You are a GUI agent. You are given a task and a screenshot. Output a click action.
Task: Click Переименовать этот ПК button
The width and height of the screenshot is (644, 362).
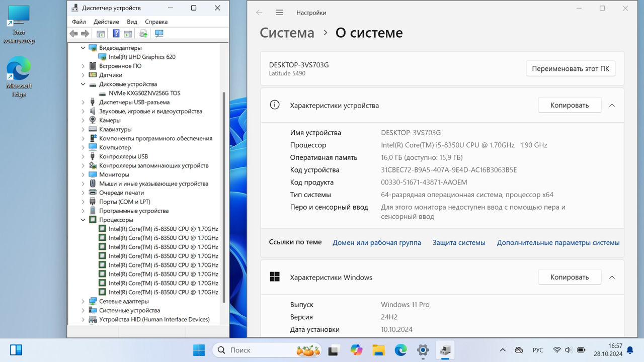tap(571, 68)
